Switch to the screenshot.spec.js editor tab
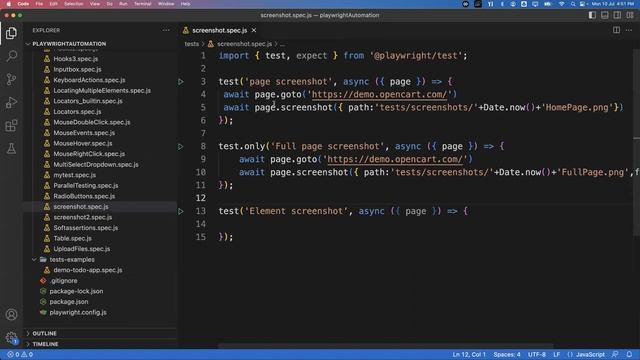640x360 pixels. click(220, 30)
